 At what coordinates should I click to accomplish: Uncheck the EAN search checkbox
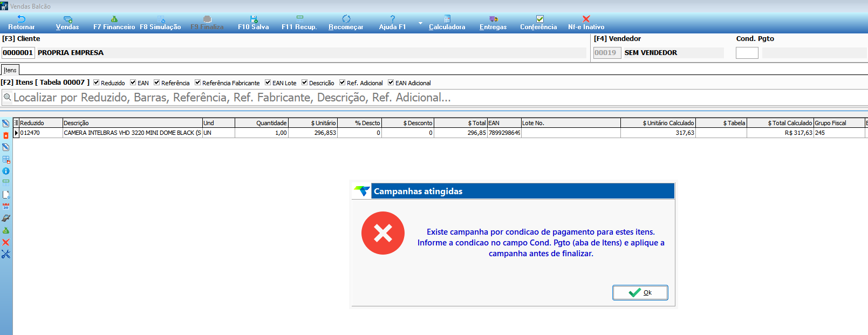coord(133,83)
